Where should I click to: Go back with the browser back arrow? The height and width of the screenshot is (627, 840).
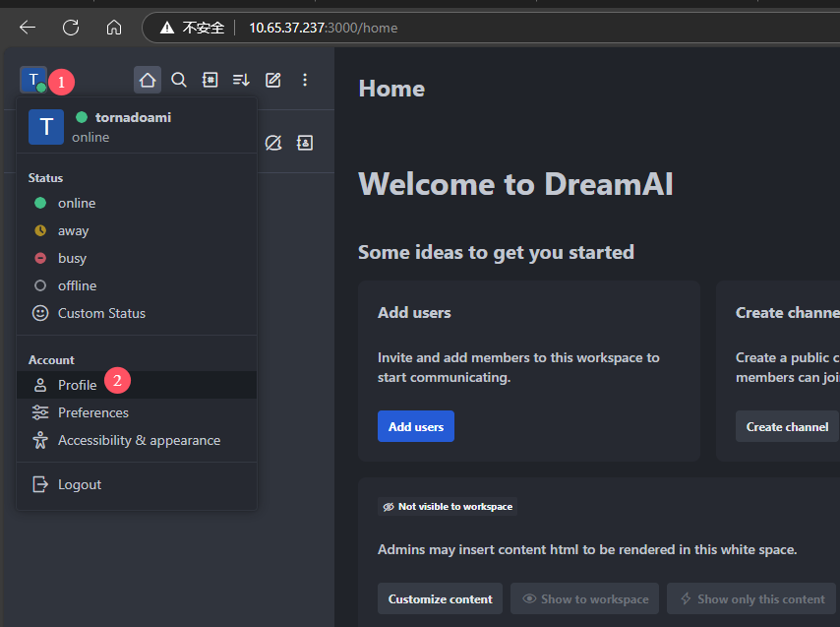(x=28, y=28)
